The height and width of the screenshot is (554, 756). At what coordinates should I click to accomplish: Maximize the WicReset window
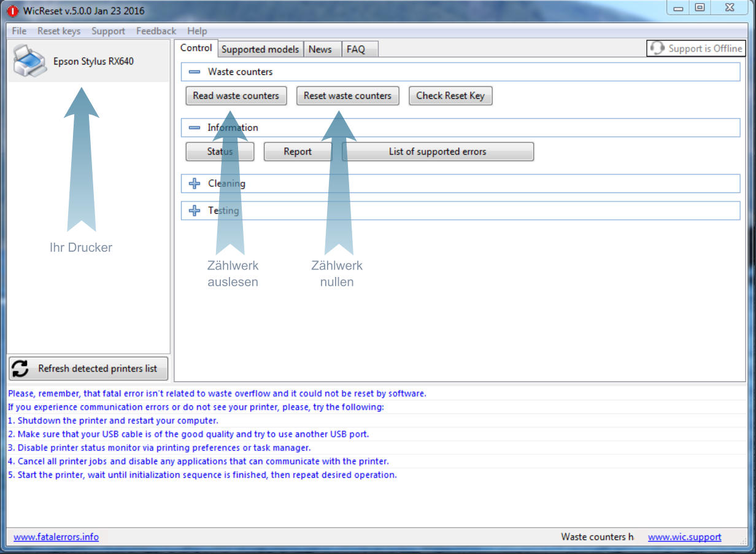coord(700,8)
